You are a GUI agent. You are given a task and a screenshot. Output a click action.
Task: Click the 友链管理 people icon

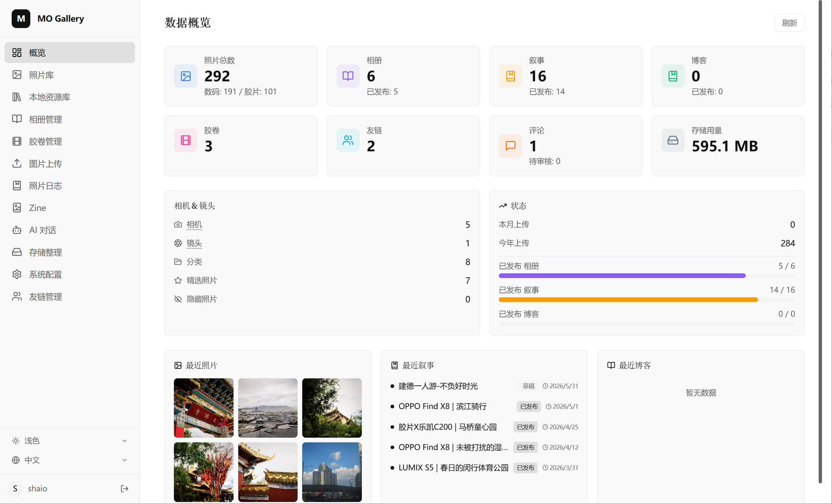pos(17,296)
